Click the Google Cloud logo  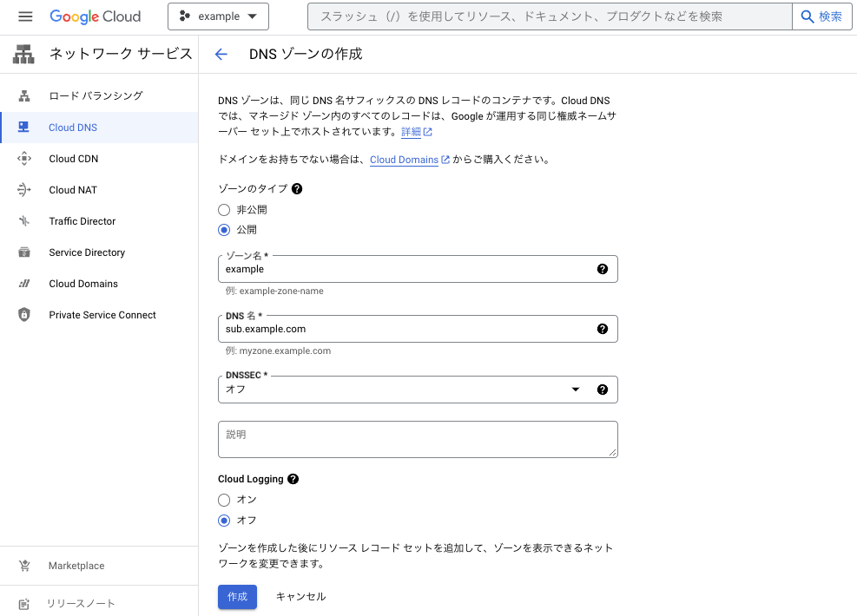pyautogui.click(x=96, y=16)
